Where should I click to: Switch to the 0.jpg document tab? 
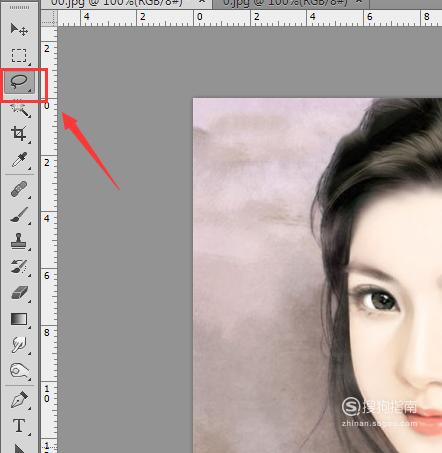(x=285, y=3)
